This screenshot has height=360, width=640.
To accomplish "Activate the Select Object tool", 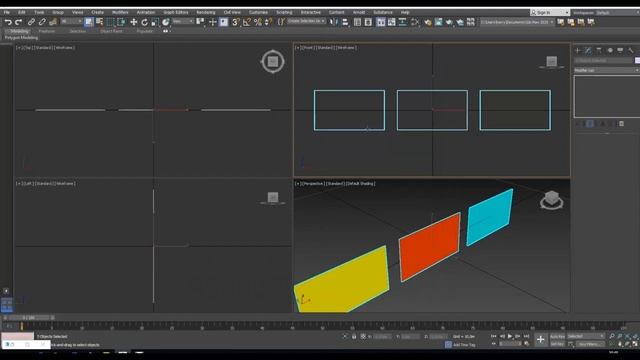I will (x=89, y=22).
